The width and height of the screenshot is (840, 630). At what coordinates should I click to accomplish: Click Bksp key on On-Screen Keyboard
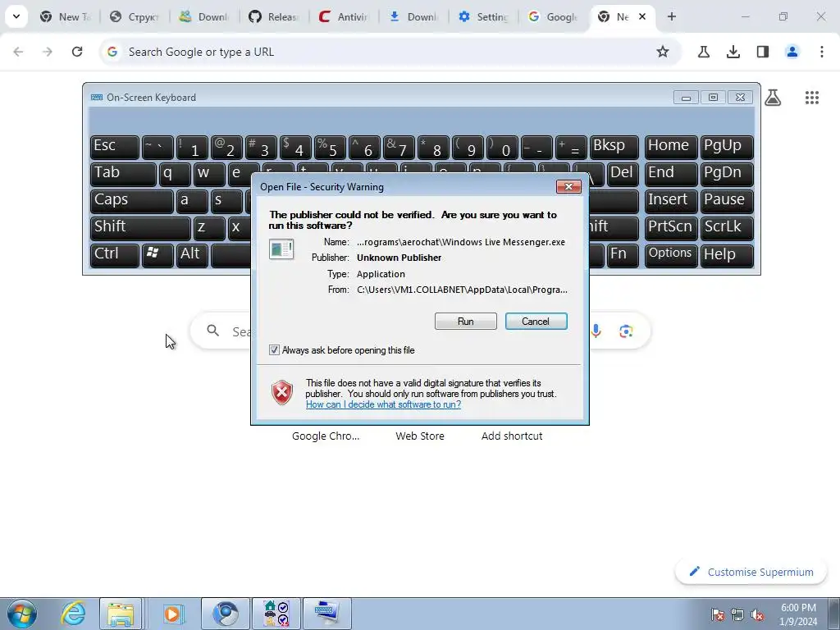click(614, 147)
